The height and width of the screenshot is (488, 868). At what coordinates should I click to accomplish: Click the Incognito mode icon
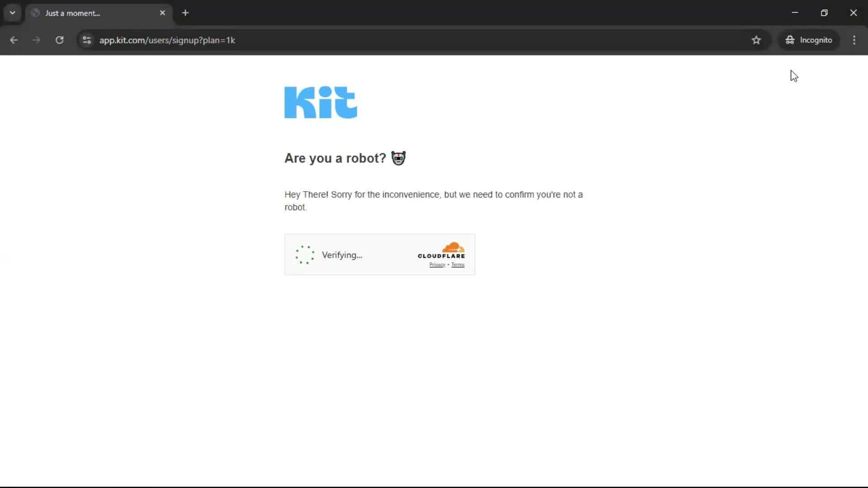(x=789, y=40)
